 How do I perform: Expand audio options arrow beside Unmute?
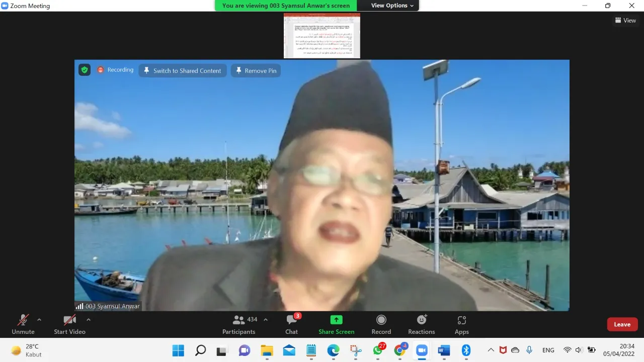(x=39, y=320)
